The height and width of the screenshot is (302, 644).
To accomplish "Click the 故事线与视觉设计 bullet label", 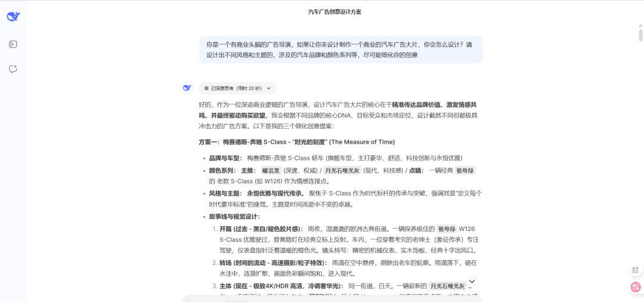I will 234,217.
